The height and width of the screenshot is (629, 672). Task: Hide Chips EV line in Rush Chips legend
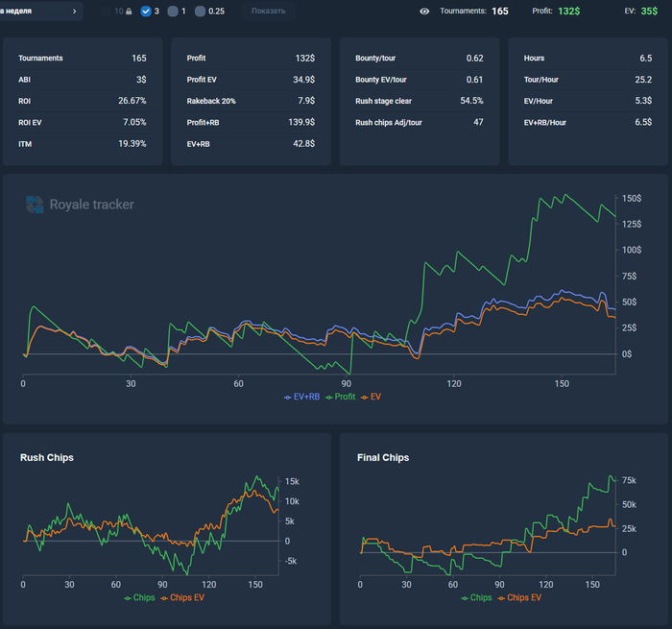click(x=182, y=597)
